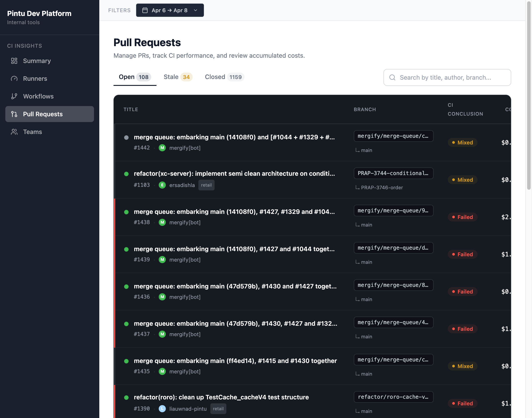Click the Workflows branch icon
This screenshot has width=532, height=418.
point(14,96)
